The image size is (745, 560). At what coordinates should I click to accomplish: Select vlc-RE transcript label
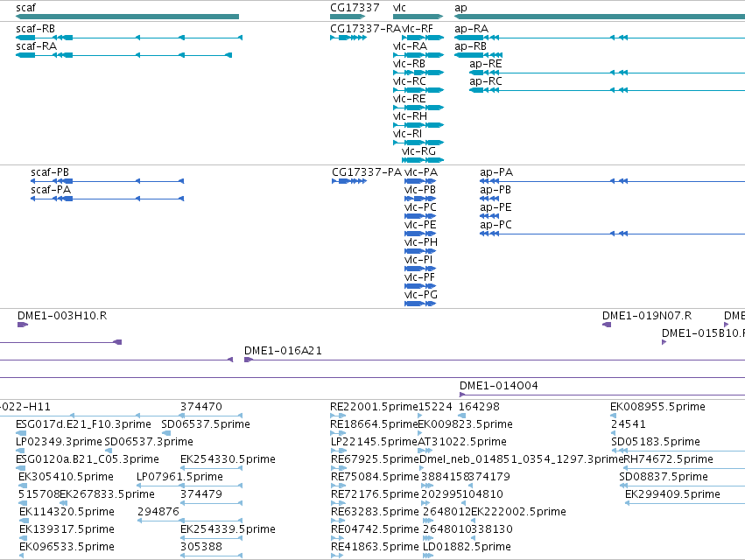[x=409, y=99]
